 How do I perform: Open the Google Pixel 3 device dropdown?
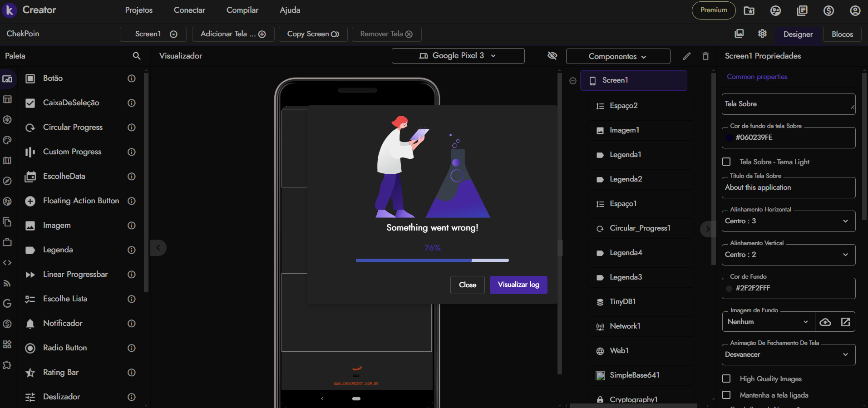click(x=458, y=55)
